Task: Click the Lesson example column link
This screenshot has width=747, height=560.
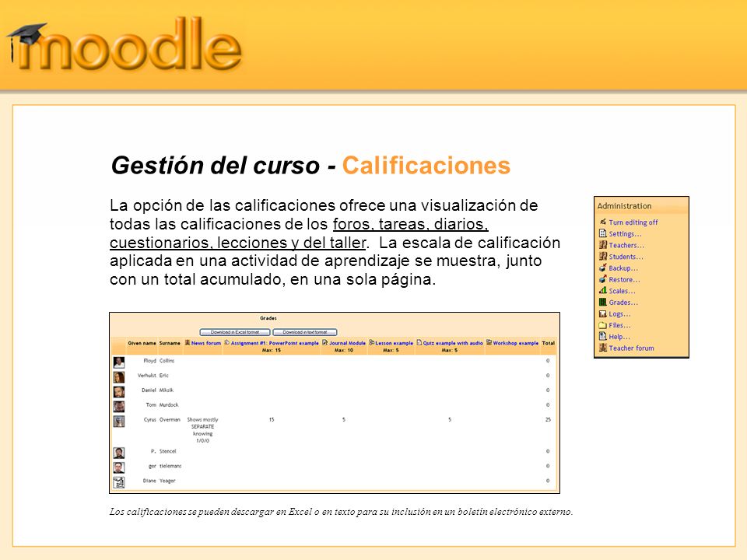Action: pos(394,343)
